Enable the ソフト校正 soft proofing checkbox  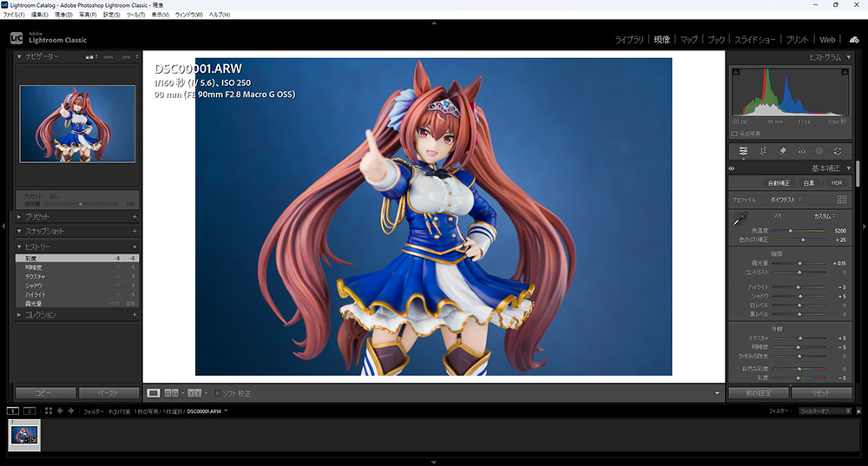[217, 393]
